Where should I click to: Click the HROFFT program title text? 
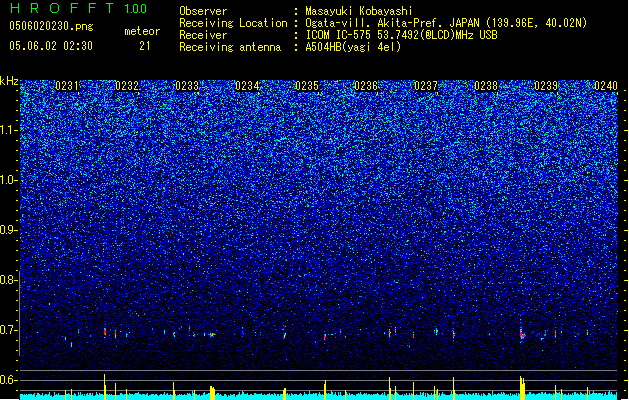[62, 8]
